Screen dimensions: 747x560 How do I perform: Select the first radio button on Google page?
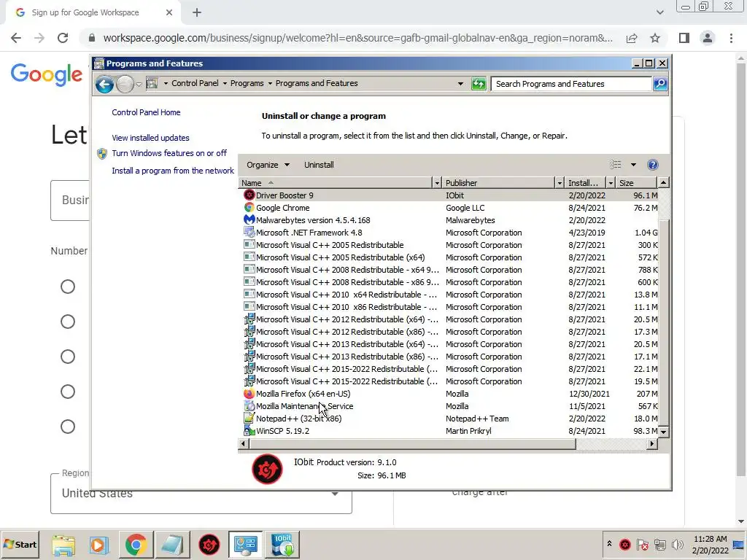[68, 287]
